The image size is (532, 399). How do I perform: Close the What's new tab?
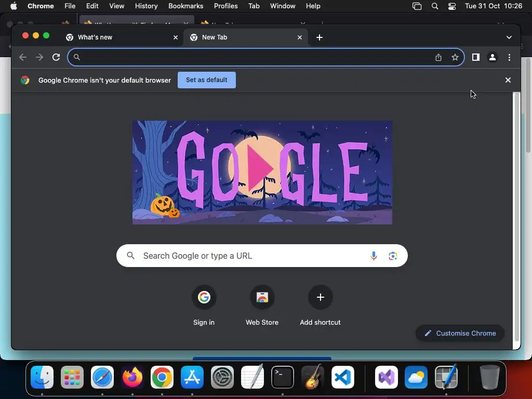176,37
